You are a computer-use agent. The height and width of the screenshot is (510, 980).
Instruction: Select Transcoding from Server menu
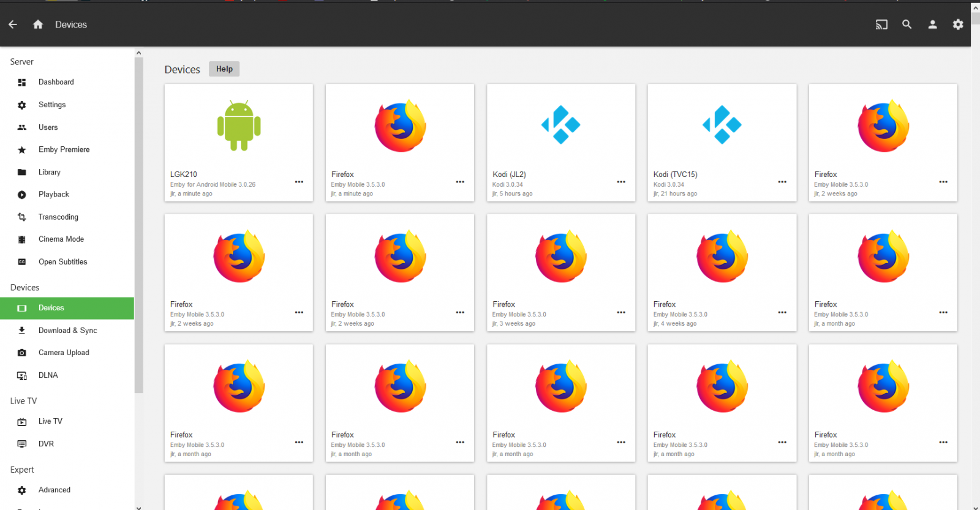[x=58, y=217]
